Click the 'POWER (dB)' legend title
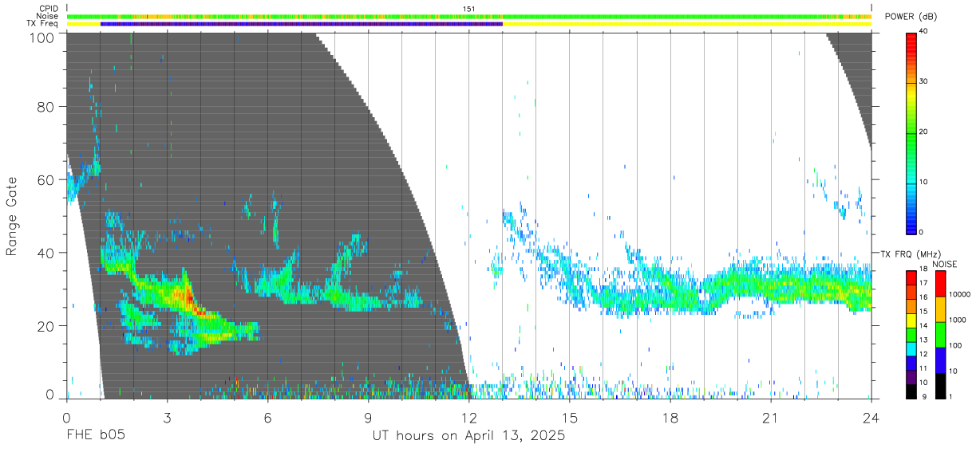 911,17
